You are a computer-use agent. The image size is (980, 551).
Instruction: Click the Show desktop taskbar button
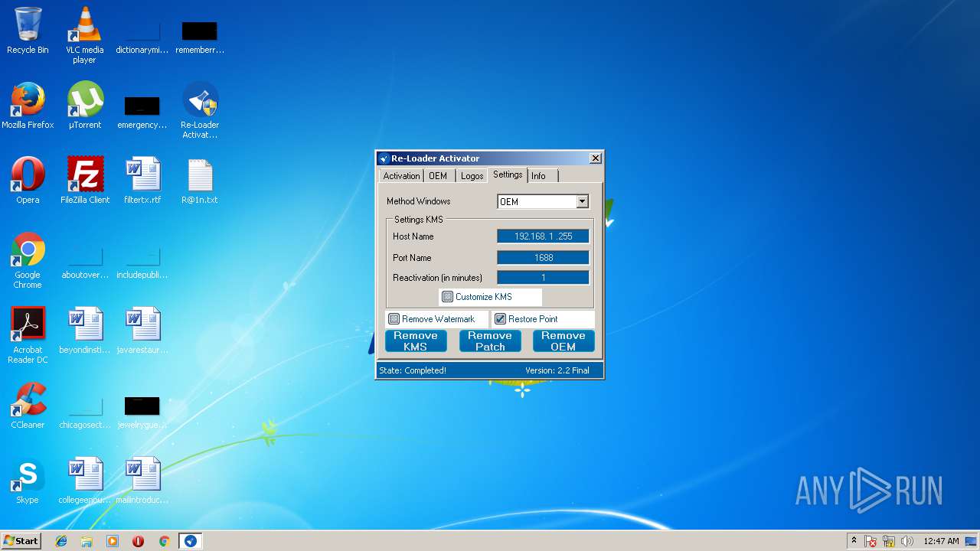pos(972,541)
